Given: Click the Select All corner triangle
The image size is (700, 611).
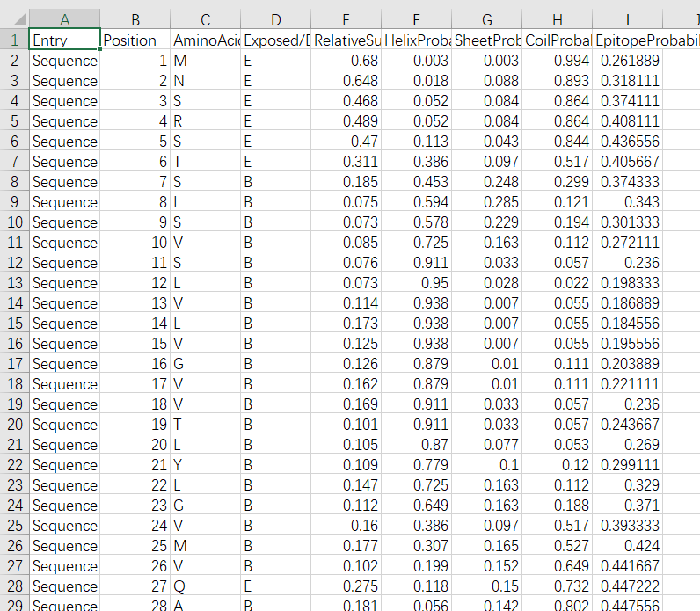Looking at the screenshot, I should [19, 19].
